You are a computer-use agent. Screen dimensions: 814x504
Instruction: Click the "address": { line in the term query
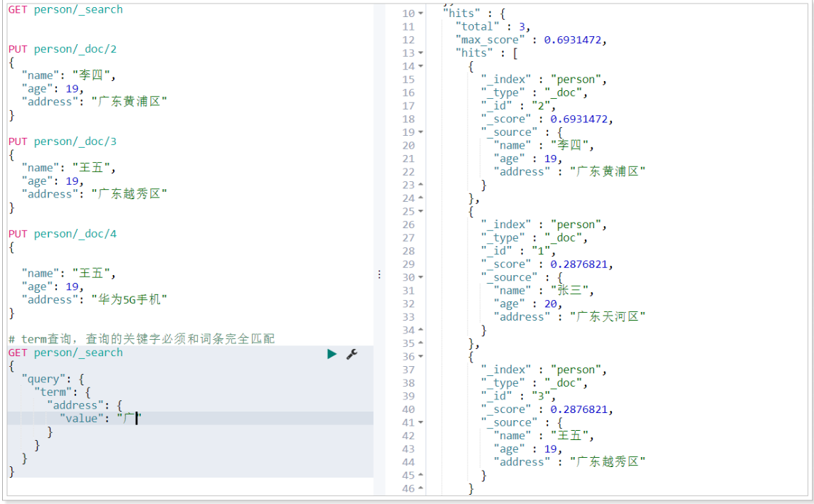pos(85,405)
